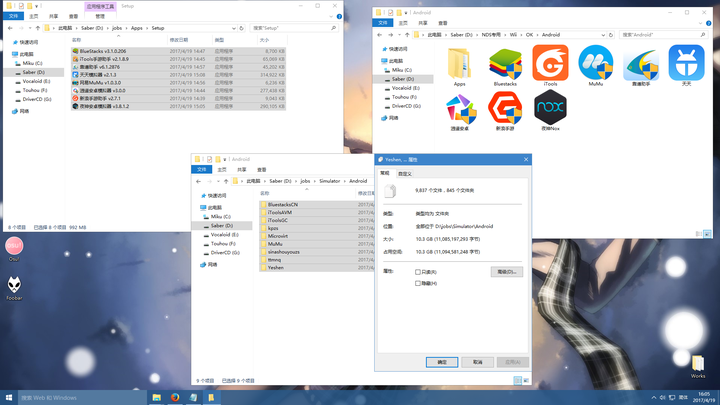Select the Microvirt folder row
The image size is (720, 405).
pyautogui.click(x=317, y=236)
